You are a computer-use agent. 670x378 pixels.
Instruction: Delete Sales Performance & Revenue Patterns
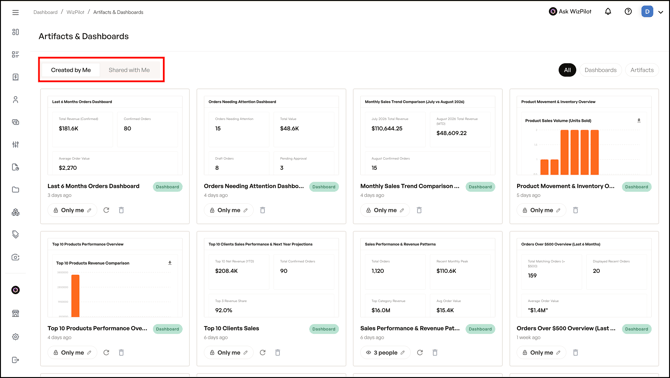(x=435, y=353)
